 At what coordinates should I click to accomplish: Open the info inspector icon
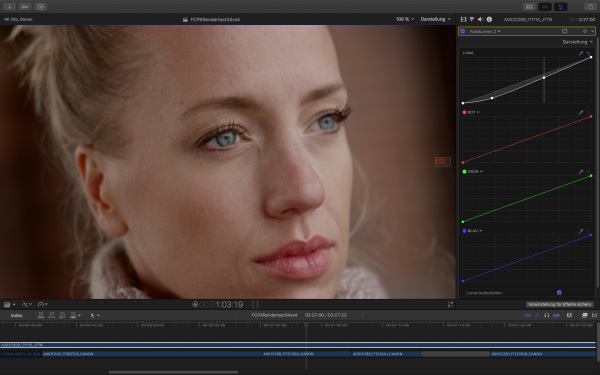pos(489,19)
